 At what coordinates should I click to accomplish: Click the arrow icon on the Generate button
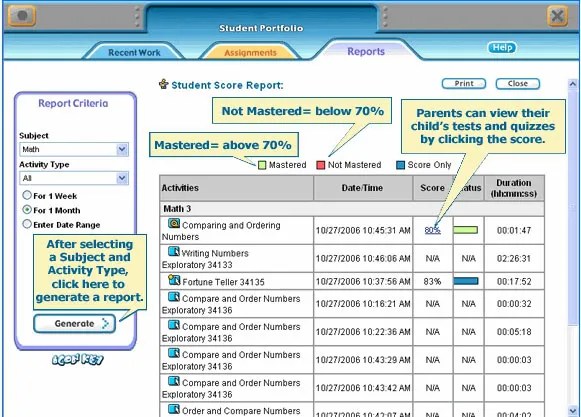click(x=105, y=324)
